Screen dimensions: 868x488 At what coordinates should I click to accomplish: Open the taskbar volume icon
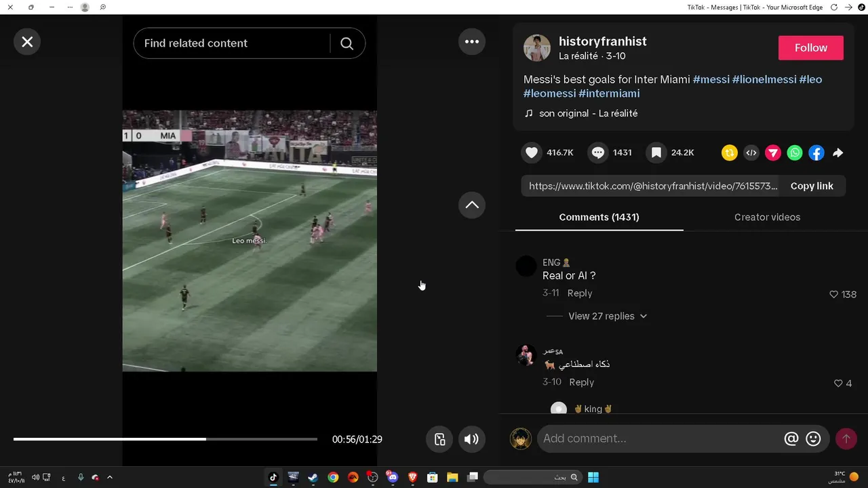click(35, 477)
